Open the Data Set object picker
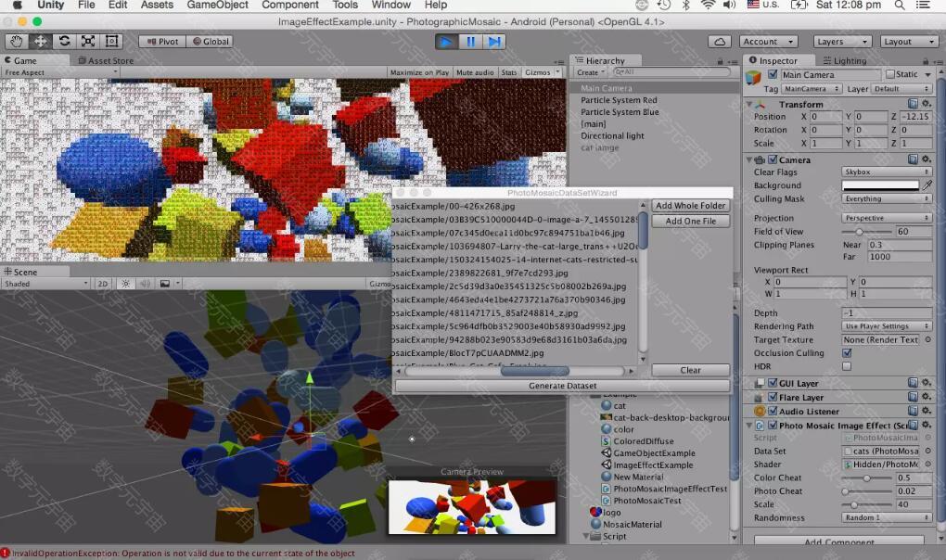This screenshot has height=560, width=946. [x=927, y=451]
